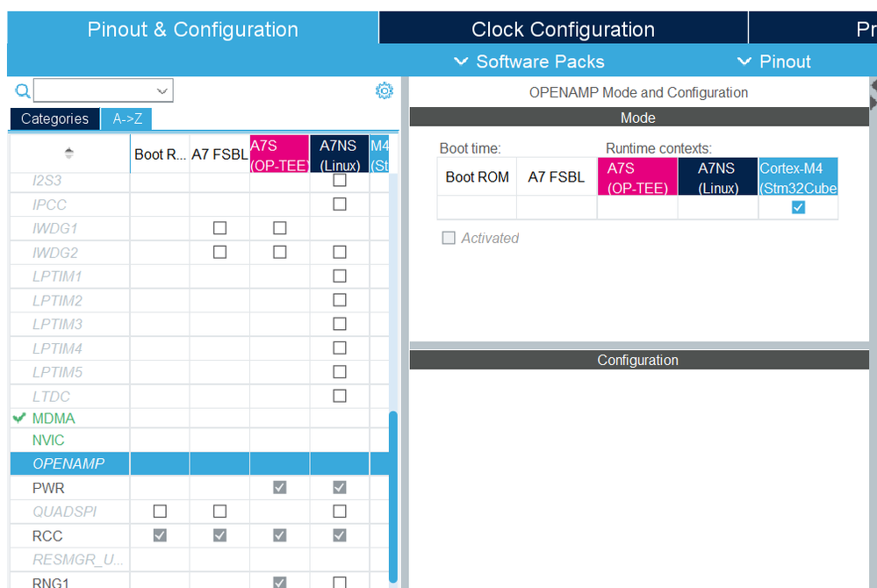This screenshot has width=877, height=588.
Task: Toggle LPTIM1 A7NS (Linux) checkbox
Action: pos(340,276)
